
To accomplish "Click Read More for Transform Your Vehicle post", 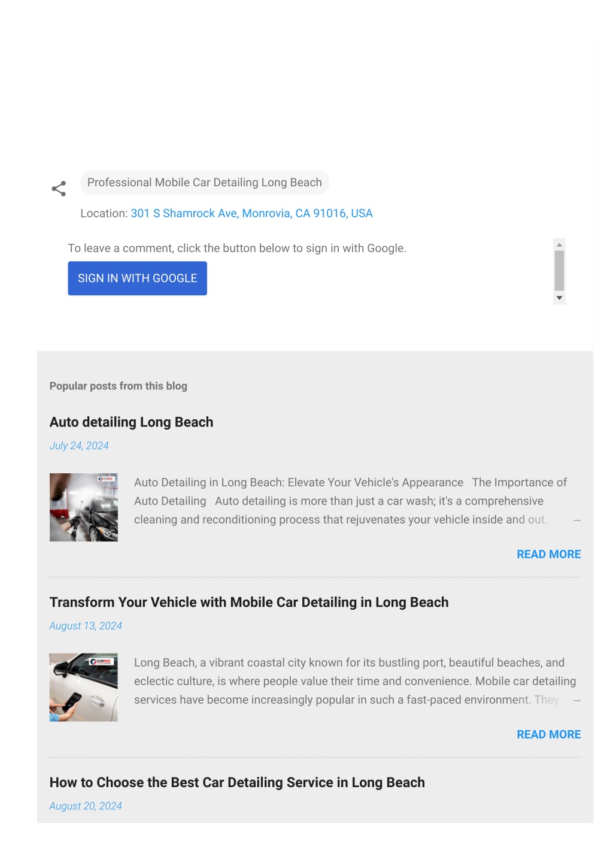I will [548, 734].
